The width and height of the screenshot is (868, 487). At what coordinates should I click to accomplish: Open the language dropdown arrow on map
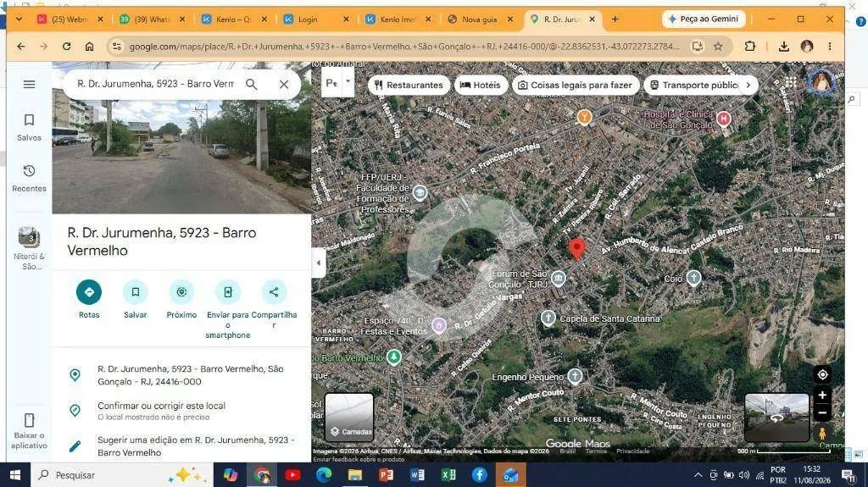click(348, 82)
